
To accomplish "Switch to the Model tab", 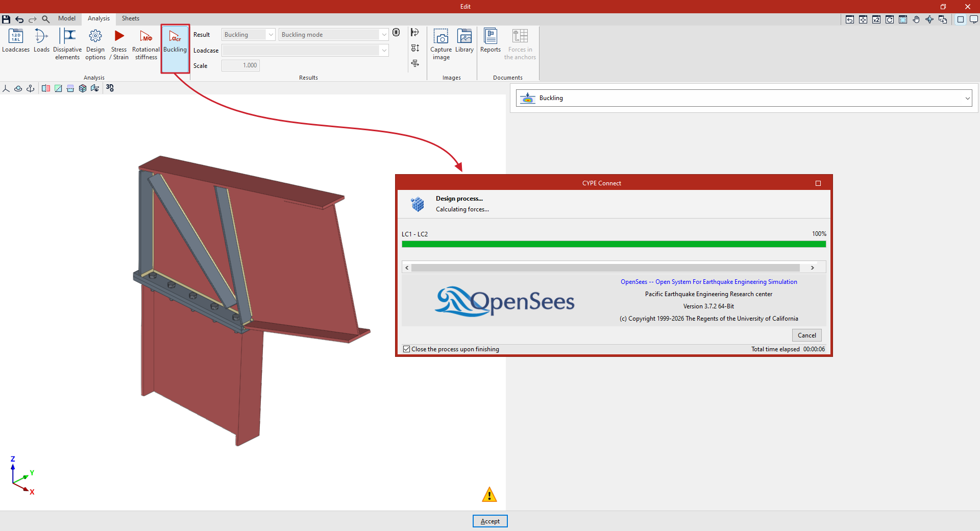I will (67, 18).
